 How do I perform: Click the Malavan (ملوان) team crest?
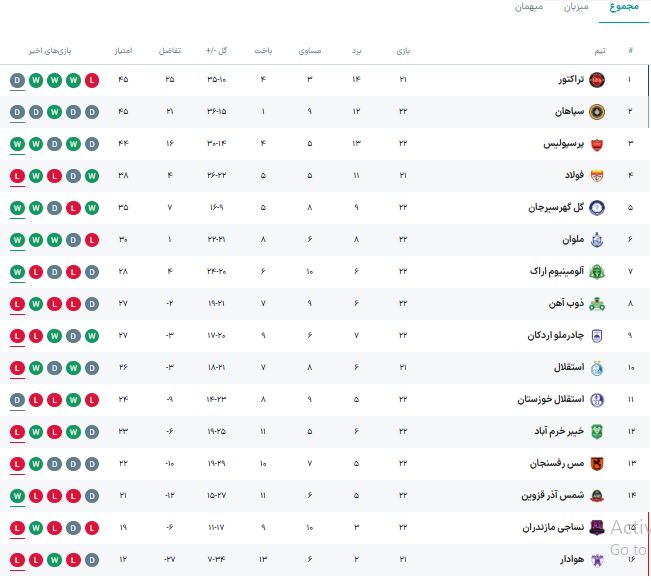597,240
